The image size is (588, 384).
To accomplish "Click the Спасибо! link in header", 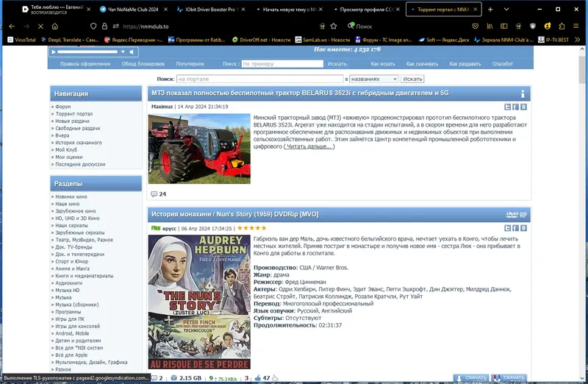I will pyautogui.click(x=503, y=64).
